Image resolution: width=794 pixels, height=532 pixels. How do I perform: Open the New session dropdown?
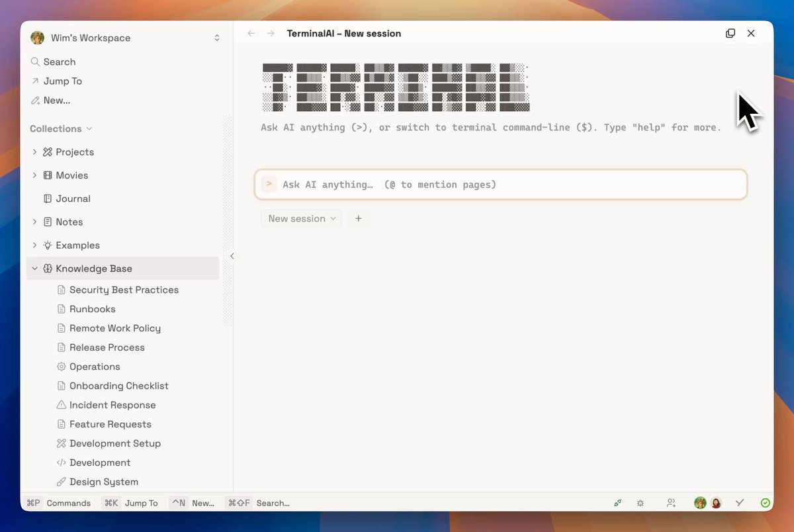pos(302,218)
